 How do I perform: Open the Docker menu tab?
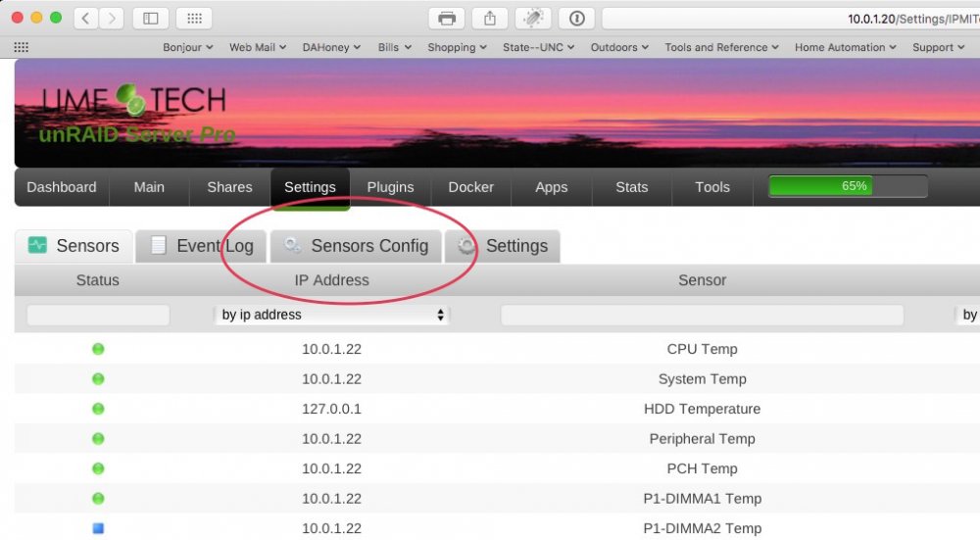click(x=470, y=187)
